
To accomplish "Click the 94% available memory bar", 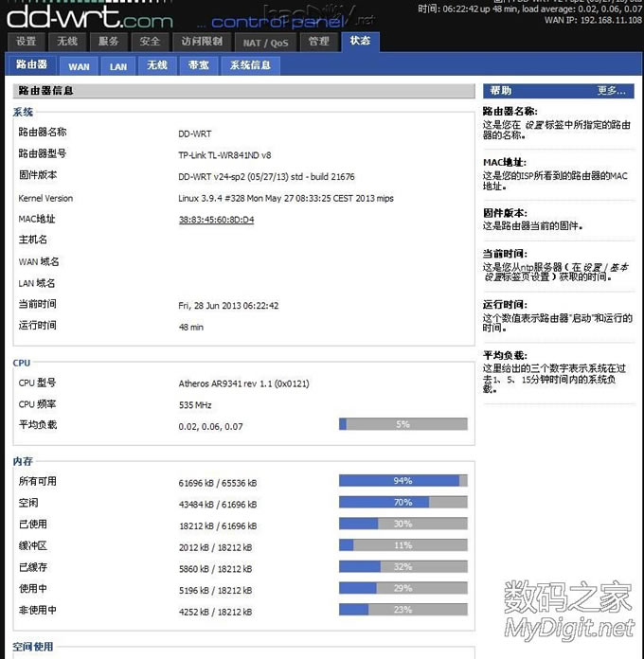I will pyautogui.click(x=402, y=481).
